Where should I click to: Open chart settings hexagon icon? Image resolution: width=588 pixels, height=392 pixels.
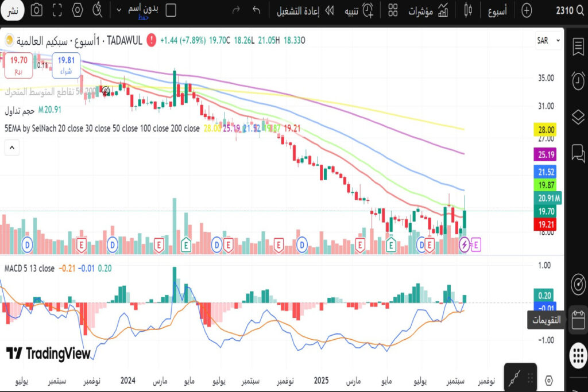78,10
